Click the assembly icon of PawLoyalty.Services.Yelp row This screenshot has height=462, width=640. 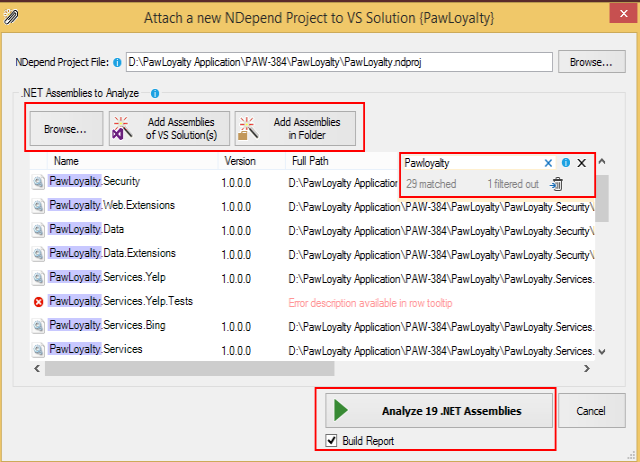pyautogui.click(x=38, y=278)
